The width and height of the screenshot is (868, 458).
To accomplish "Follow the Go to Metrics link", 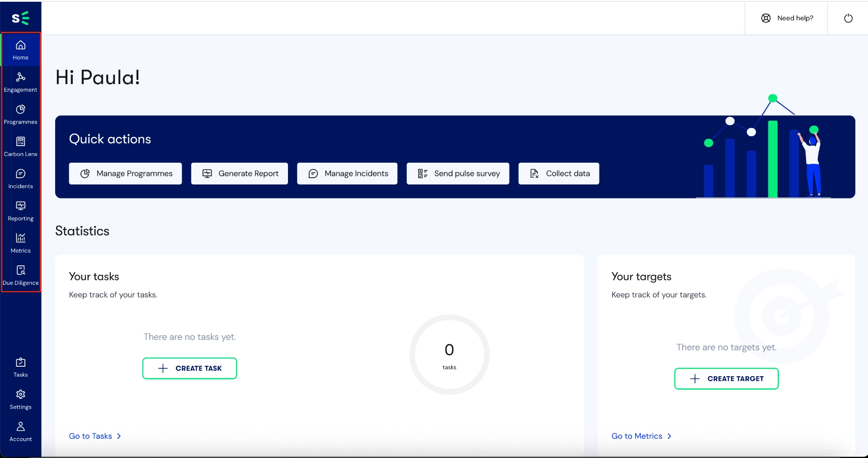I will pos(642,436).
